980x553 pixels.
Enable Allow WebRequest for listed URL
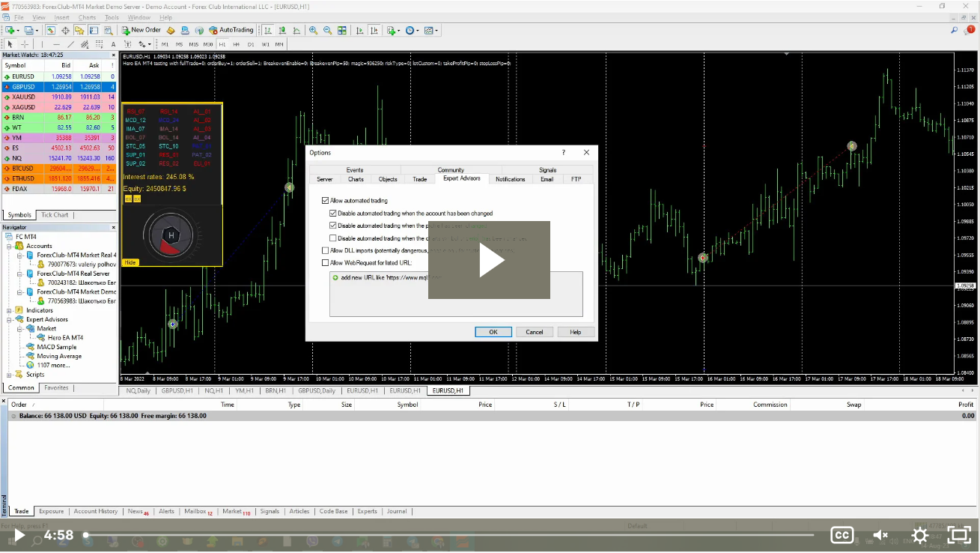coord(326,262)
